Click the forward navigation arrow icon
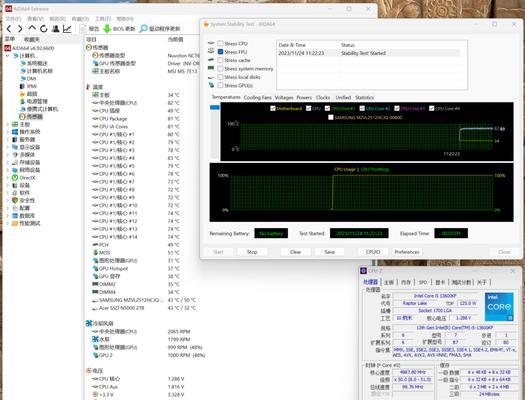The height and width of the screenshot is (400, 525). [20, 29]
